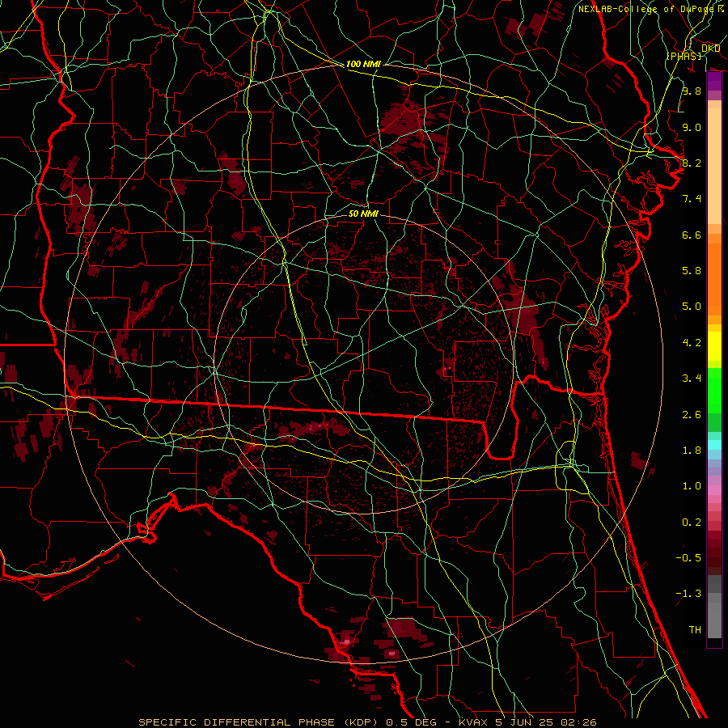
Task: Click the 8.2 value on the color scale
Action: [692, 163]
